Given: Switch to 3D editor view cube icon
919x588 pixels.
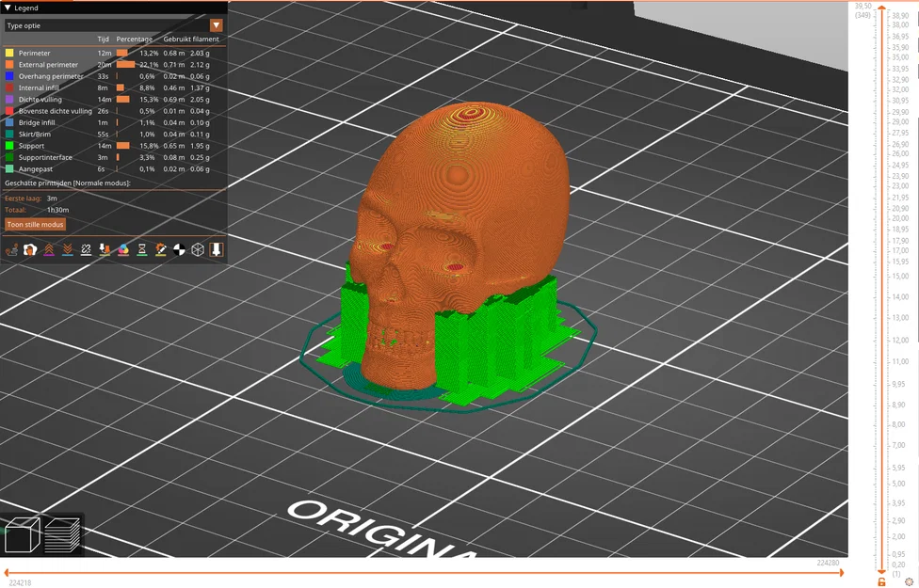Looking at the screenshot, I should click(x=22, y=534).
